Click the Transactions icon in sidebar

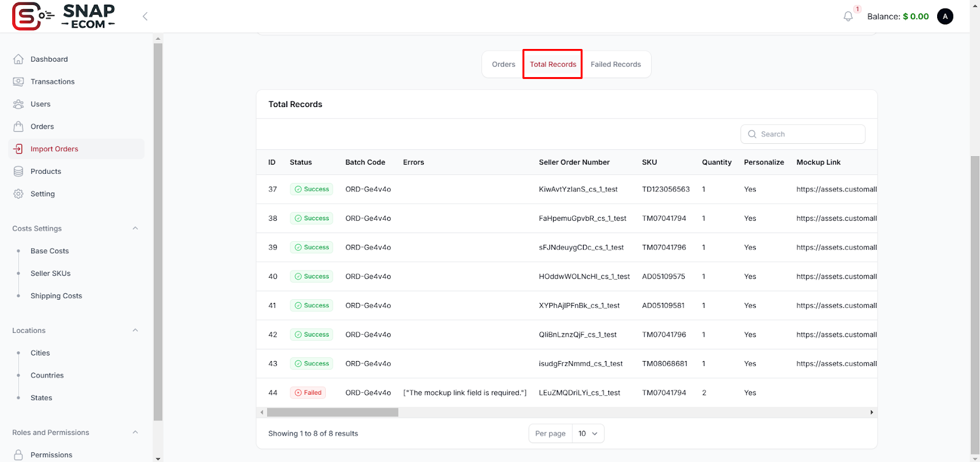pos(18,82)
